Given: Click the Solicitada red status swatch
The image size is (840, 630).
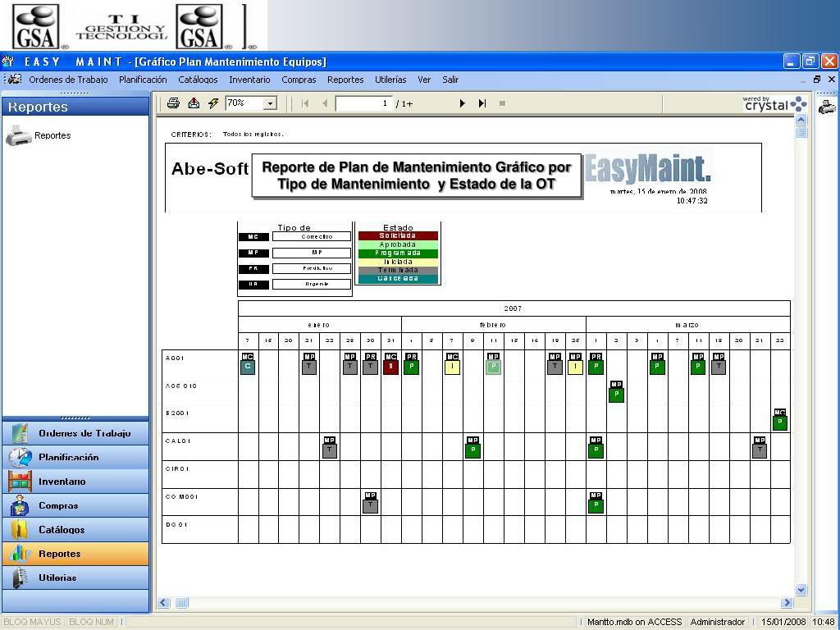Looking at the screenshot, I should (398, 235).
